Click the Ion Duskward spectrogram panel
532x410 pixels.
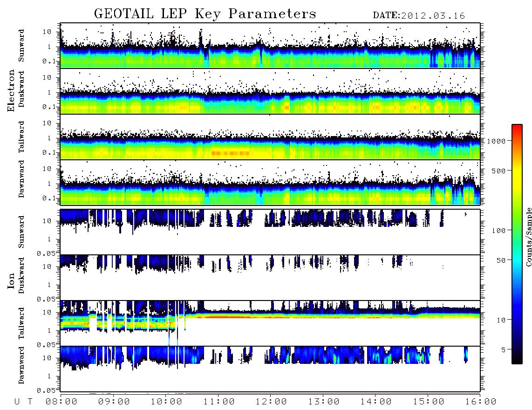(270, 278)
